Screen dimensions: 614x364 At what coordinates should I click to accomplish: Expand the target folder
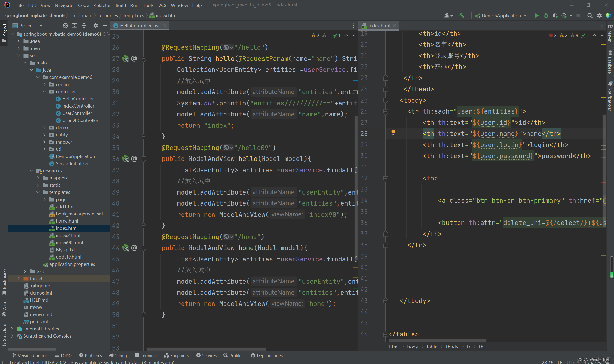pyautogui.click(x=19, y=278)
